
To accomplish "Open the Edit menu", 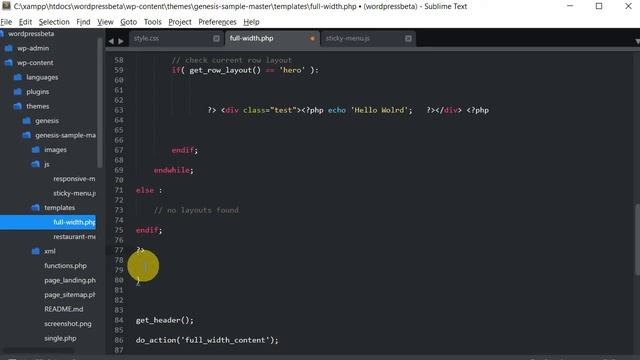I will [25, 22].
